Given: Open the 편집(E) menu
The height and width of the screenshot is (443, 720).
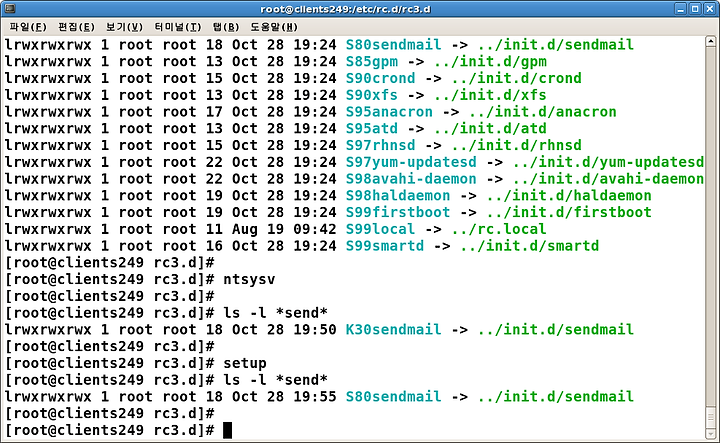Looking at the screenshot, I should pos(76,27).
